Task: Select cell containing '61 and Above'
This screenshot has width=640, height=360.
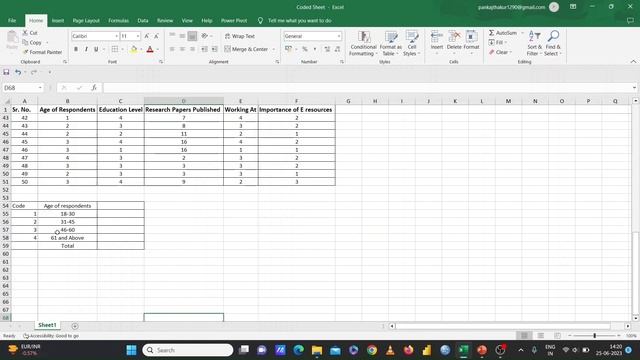Action: click(67, 238)
